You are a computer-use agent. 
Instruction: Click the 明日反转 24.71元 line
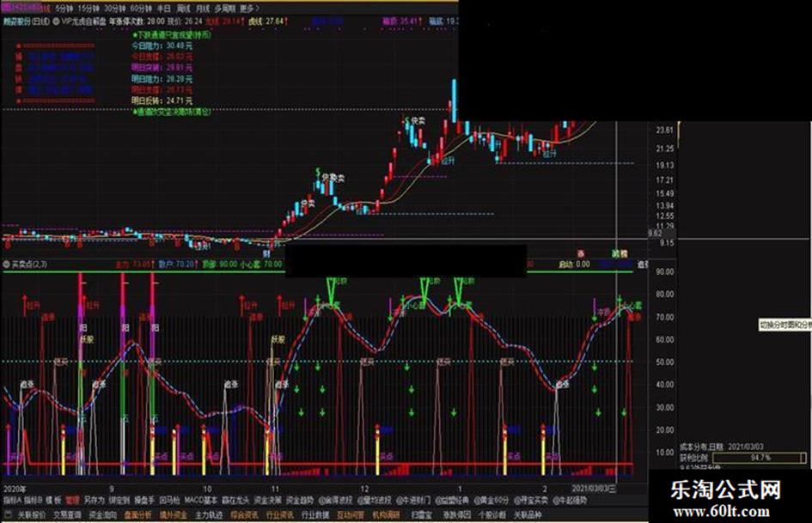point(162,100)
